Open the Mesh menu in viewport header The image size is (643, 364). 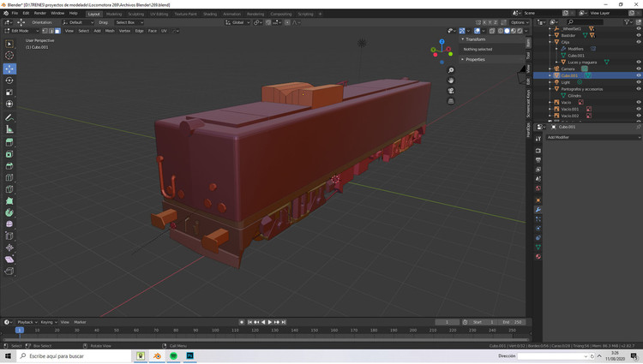click(x=110, y=31)
